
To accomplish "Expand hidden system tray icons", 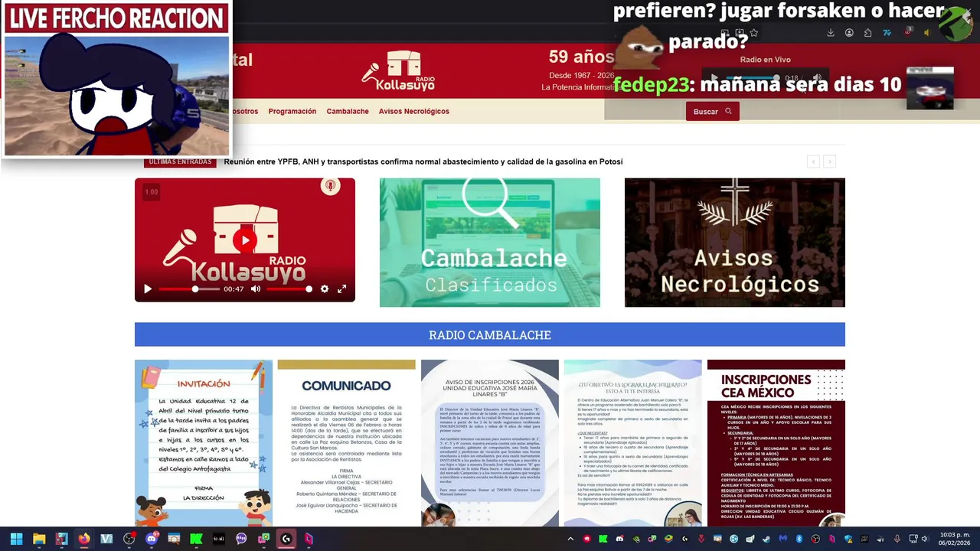I will (x=570, y=539).
